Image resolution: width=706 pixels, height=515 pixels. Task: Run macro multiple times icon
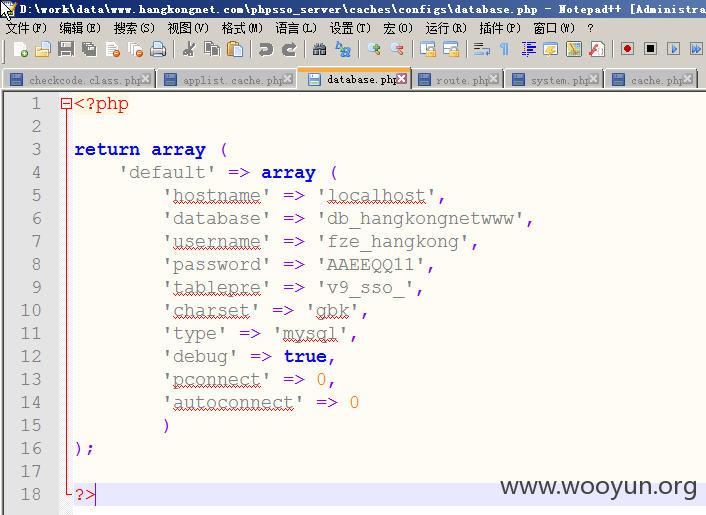pyautogui.click(x=696, y=48)
